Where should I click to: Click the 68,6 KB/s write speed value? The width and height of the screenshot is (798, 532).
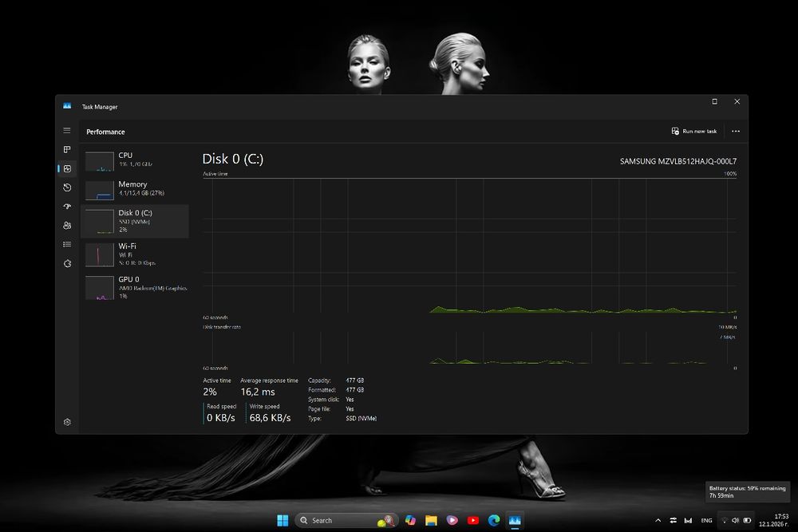270,418
